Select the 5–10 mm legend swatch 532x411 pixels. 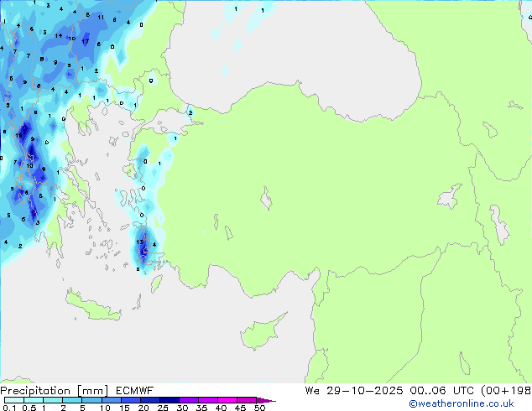[x=91, y=400]
